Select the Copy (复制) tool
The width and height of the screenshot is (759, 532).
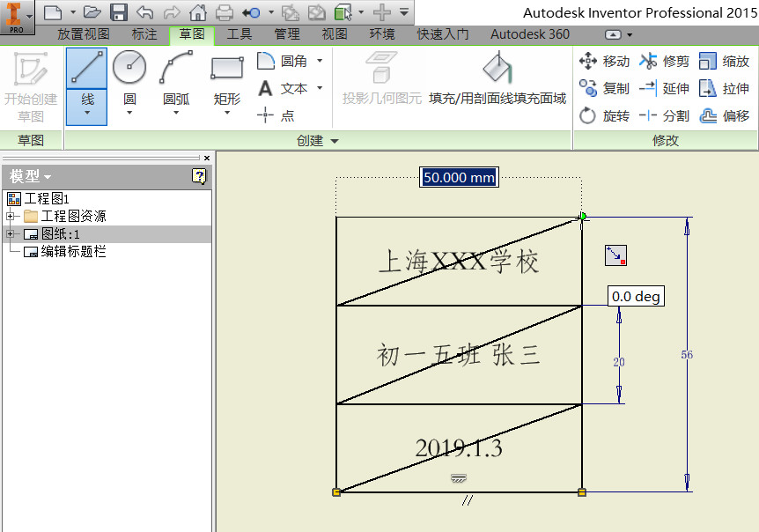click(x=605, y=89)
